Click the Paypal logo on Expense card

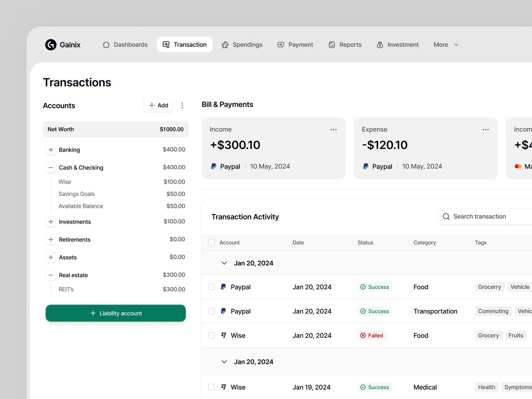tap(366, 166)
